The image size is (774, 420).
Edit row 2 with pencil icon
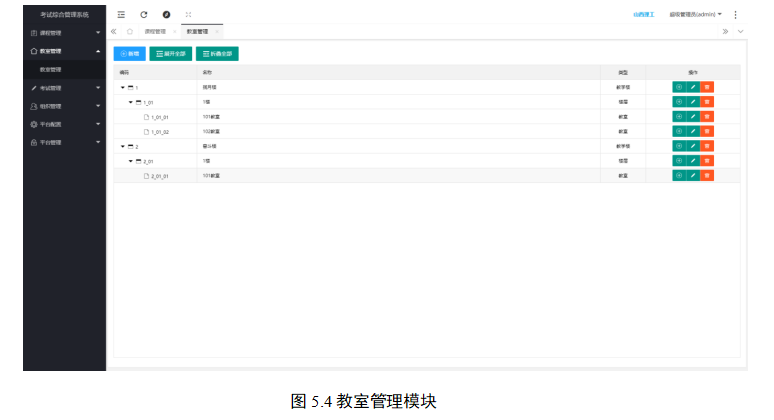(x=693, y=146)
